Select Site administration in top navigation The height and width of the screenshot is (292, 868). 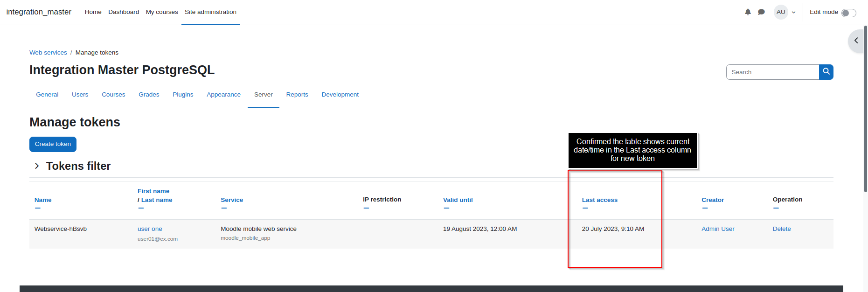[x=210, y=12]
